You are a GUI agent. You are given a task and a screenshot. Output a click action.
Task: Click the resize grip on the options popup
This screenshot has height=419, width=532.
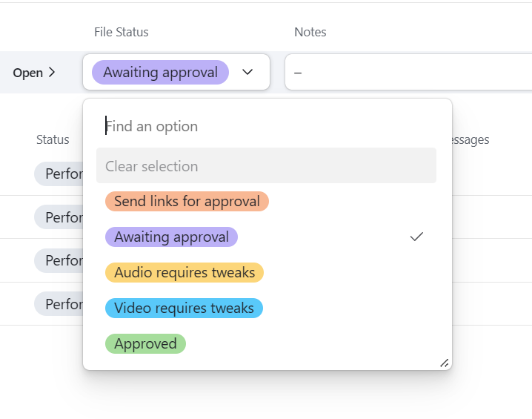(444, 363)
